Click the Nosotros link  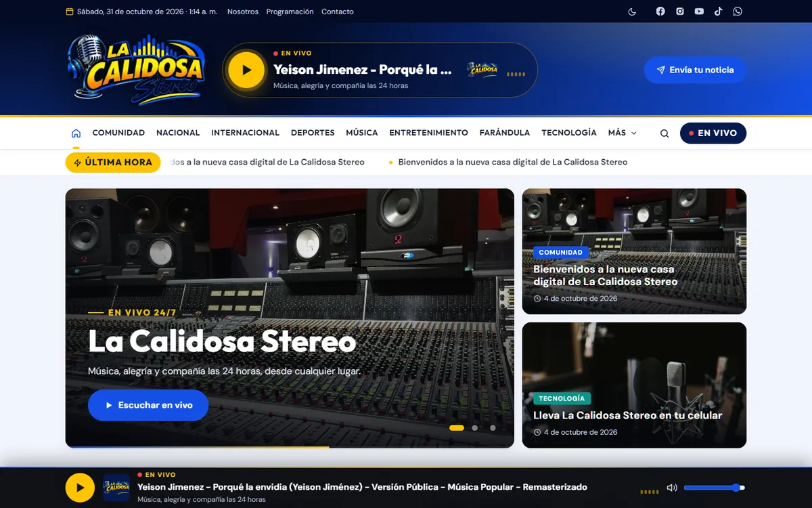coord(243,12)
